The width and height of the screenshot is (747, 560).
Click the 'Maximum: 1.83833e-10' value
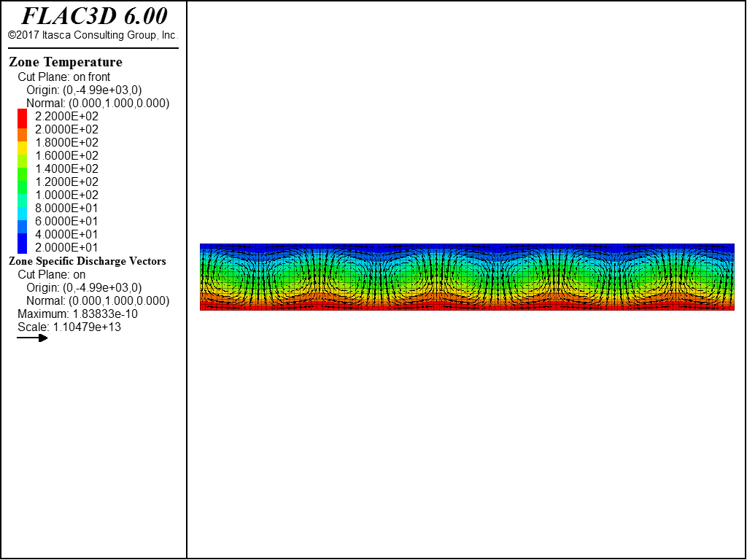77,314
